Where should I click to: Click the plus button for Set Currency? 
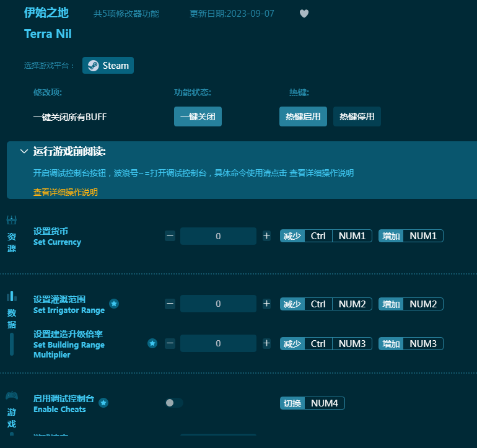pos(266,236)
